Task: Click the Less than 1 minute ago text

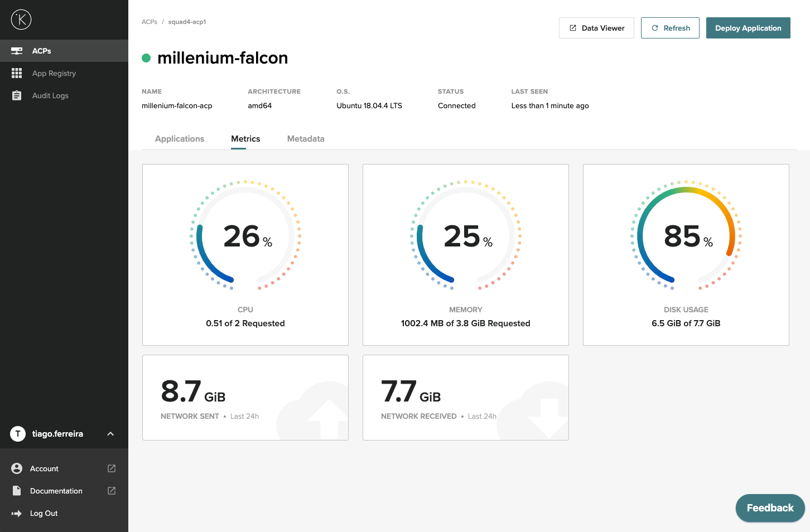Action: coord(550,105)
